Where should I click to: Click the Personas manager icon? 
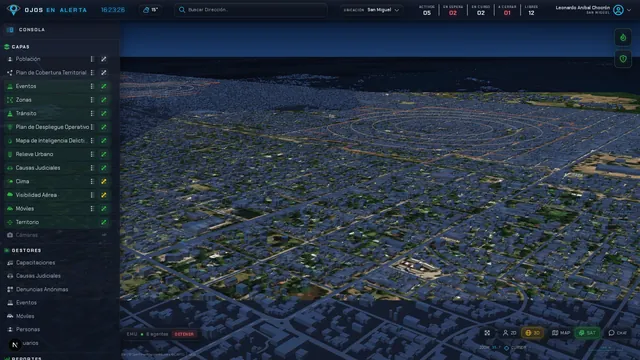[10, 329]
